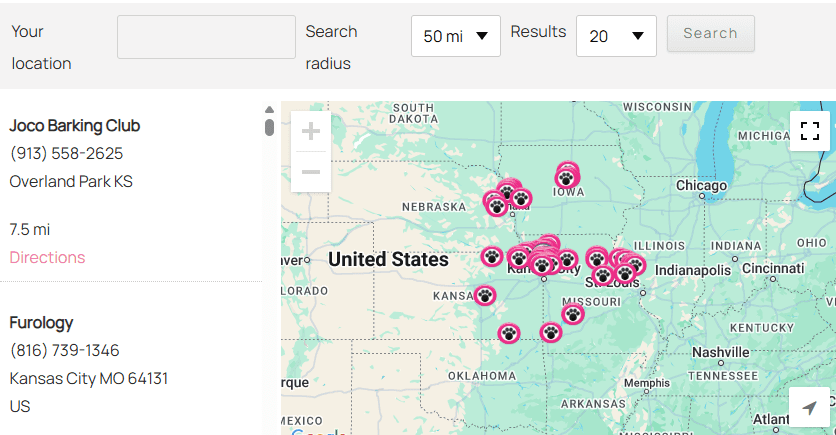Click the ARKANSAS state label
The image size is (836, 435).
pyautogui.click(x=593, y=404)
